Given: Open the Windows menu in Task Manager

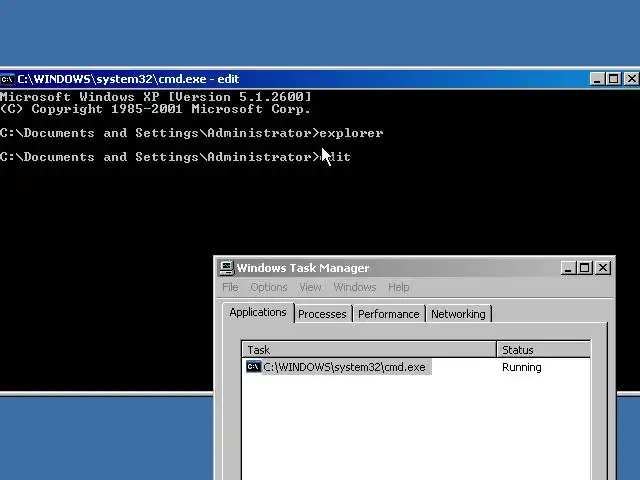Looking at the screenshot, I should (355, 287).
